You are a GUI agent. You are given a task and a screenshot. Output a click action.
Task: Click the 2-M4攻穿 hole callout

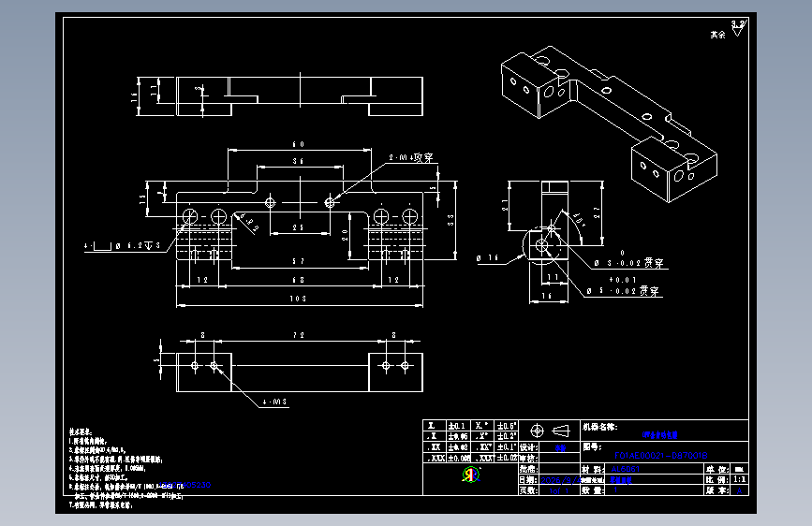pos(410,157)
